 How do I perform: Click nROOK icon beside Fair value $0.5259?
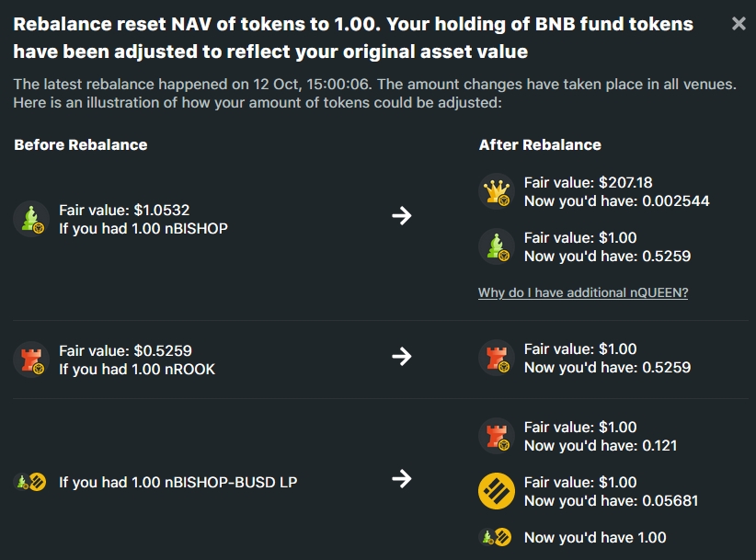point(31,359)
